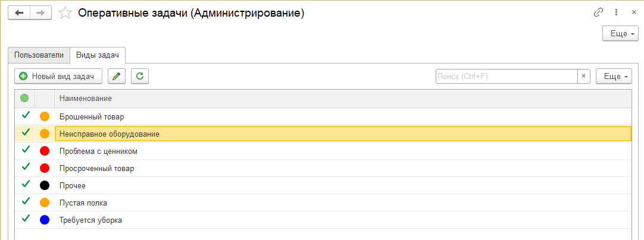Select the Виды задач tab
This screenshot has height=240, width=644.
[x=98, y=55]
